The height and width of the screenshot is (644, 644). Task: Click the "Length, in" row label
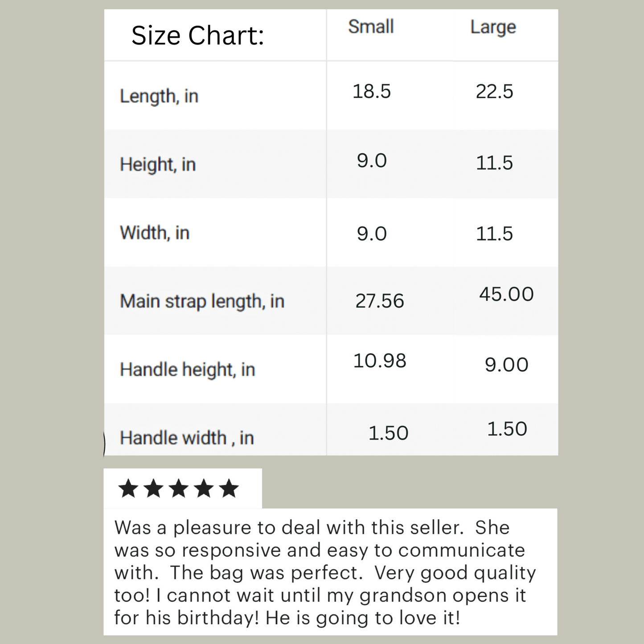click(159, 96)
